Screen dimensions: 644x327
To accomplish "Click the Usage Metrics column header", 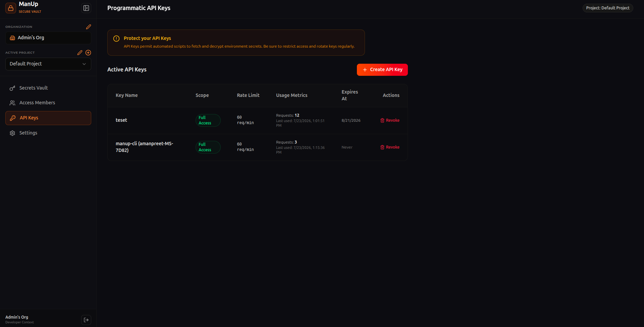I will click(x=292, y=95).
